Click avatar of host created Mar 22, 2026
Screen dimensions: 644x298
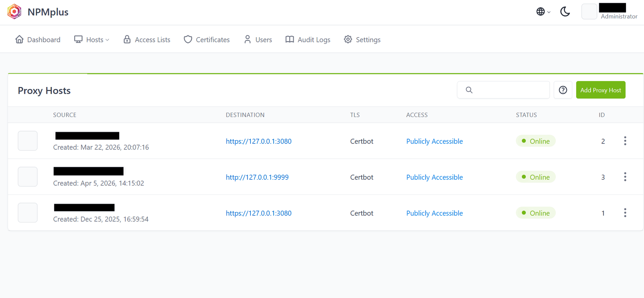point(28,141)
